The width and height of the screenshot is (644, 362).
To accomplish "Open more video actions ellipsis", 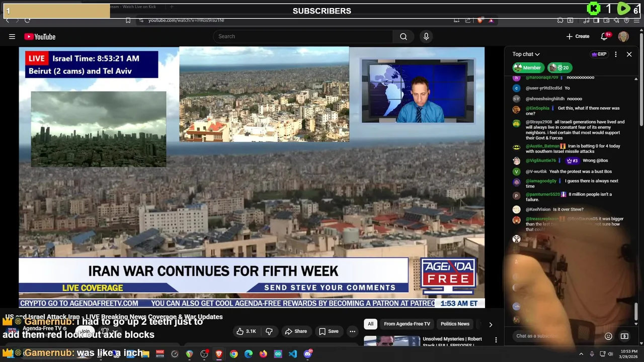I will (x=352, y=331).
